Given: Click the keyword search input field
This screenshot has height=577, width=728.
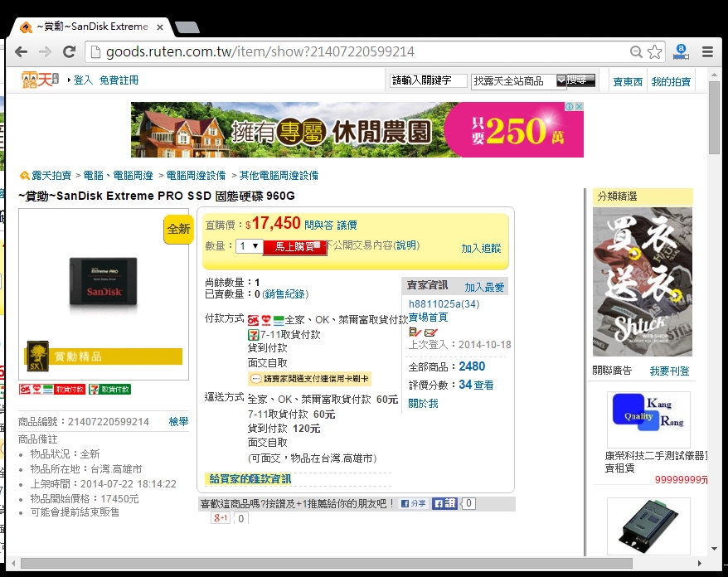Looking at the screenshot, I should 429,80.
